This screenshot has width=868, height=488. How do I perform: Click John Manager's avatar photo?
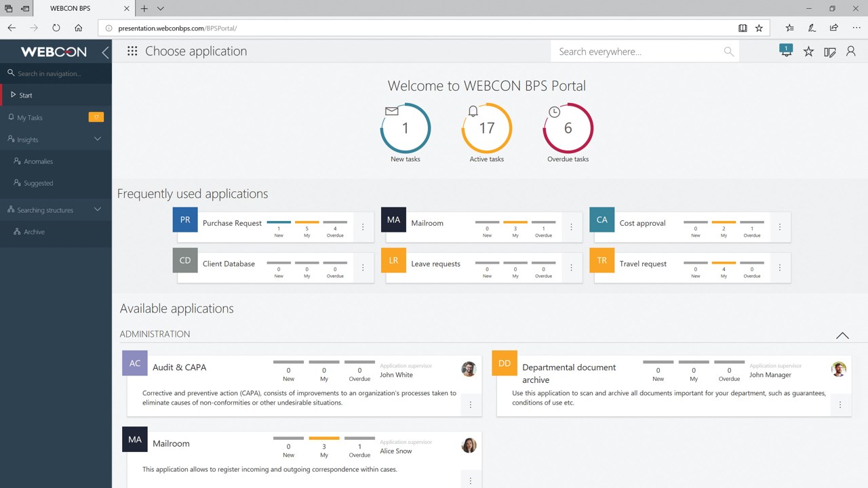point(839,369)
